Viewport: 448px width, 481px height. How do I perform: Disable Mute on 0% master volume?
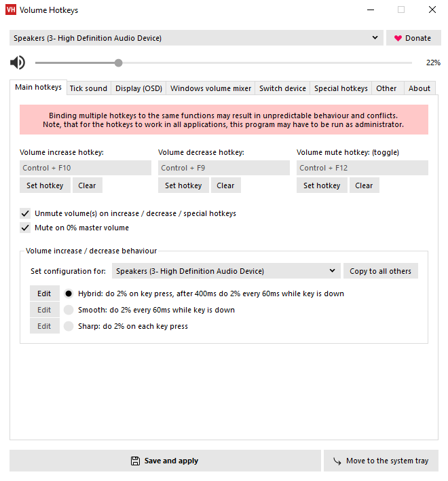click(25, 228)
